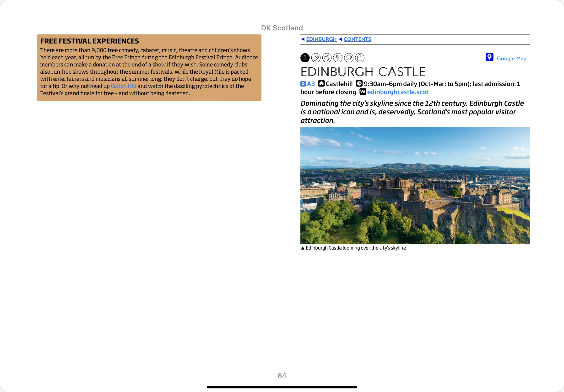
Task: Click the blue Google Map pin icon
Action: pyautogui.click(x=489, y=57)
